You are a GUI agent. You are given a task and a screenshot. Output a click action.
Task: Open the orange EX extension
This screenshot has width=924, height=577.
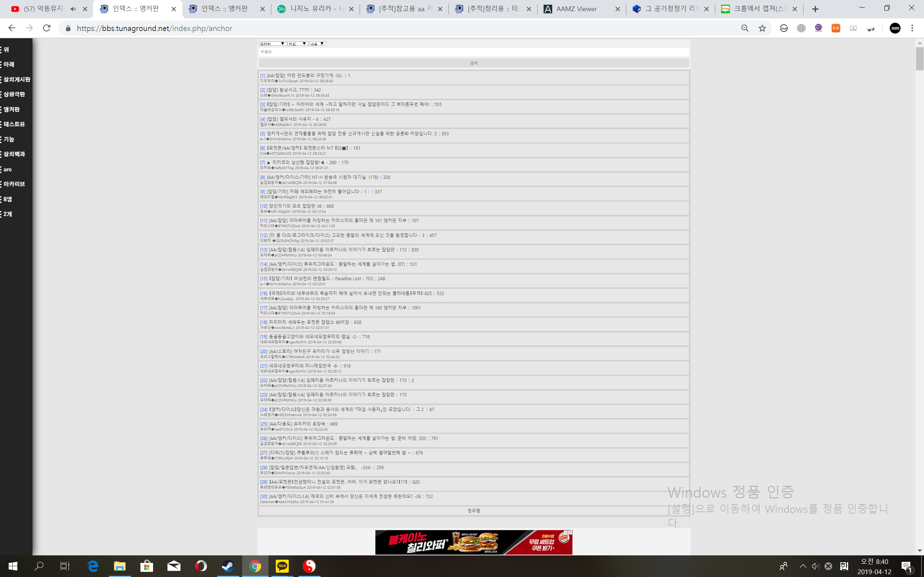[x=836, y=28]
